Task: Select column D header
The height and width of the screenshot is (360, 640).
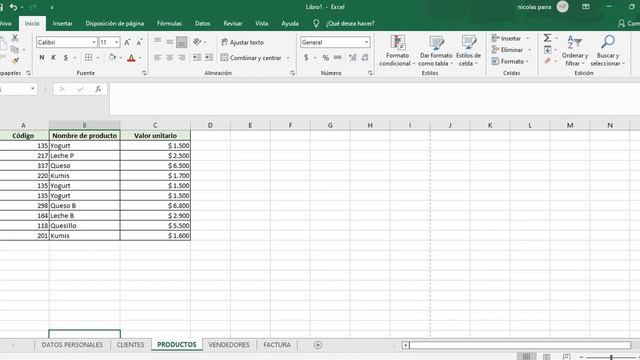Action: (210, 125)
